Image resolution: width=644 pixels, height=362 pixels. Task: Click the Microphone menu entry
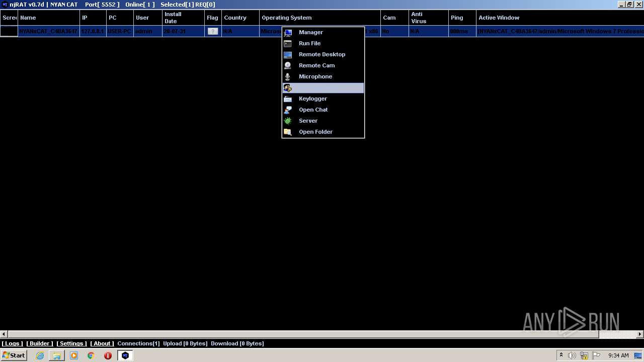point(323,76)
